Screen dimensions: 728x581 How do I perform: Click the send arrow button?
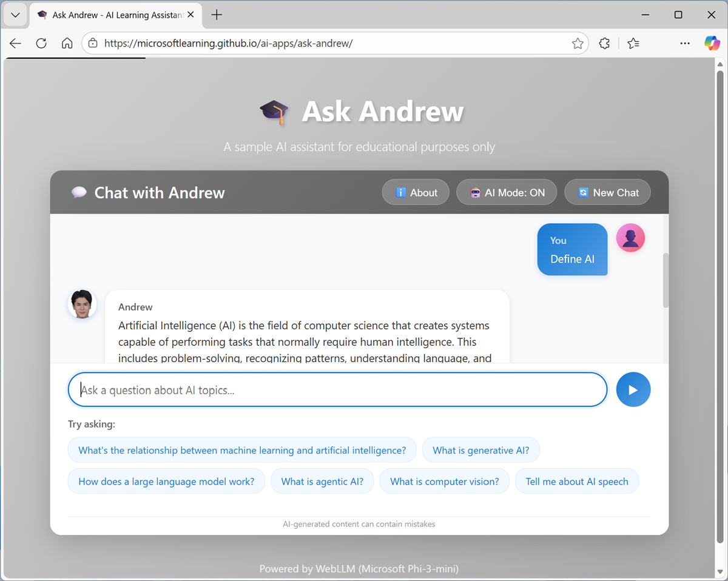(x=633, y=389)
